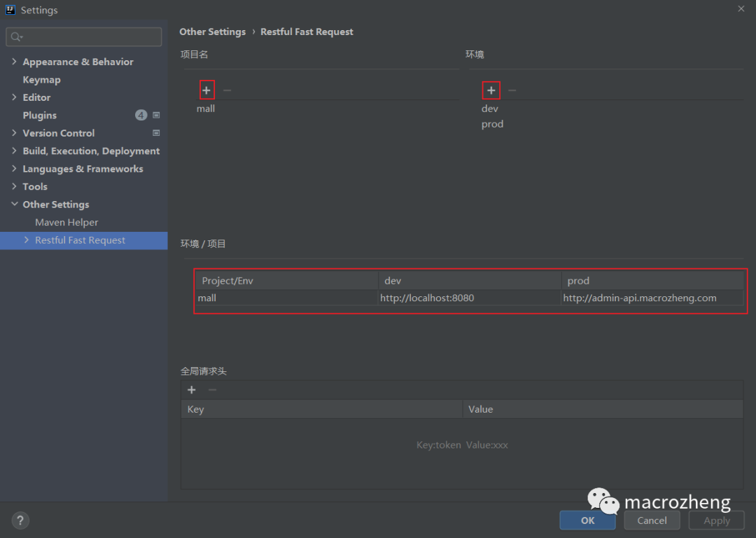Screen dimensions: 756x538
Task: Expand Build, Execution, Deployment section
Action: click(x=14, y=151)
